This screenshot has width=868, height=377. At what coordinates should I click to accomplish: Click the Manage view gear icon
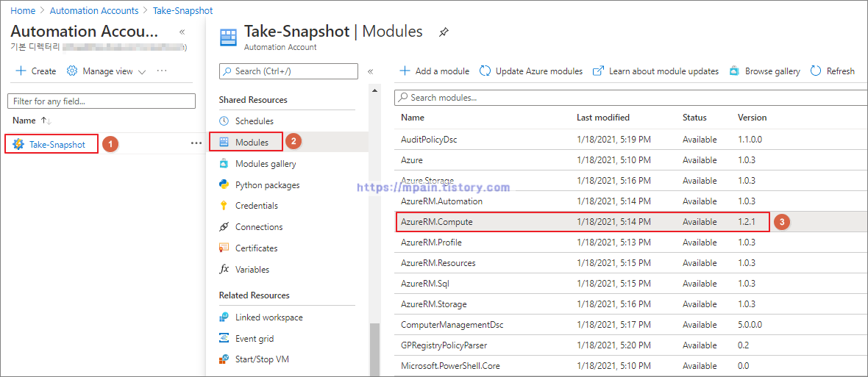click(x=72, y=71)
